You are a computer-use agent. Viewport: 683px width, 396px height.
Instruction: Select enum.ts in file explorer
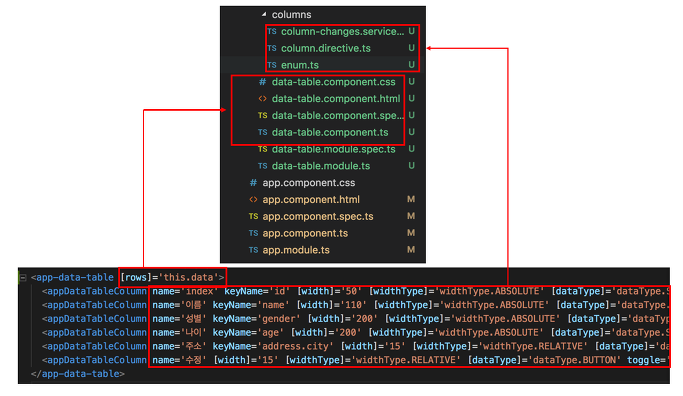(x=300, y=65)
